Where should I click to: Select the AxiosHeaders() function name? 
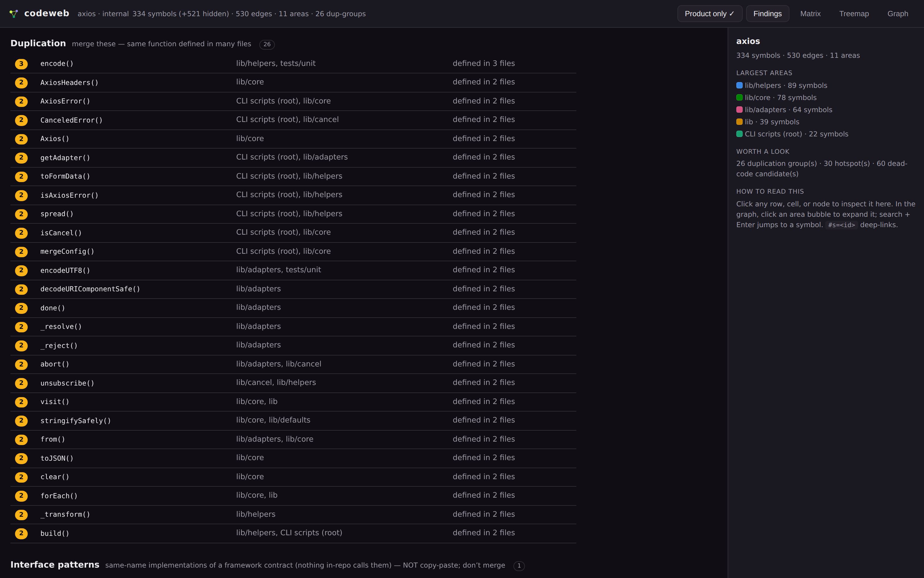pyautogui.click(x=70, y=83)
